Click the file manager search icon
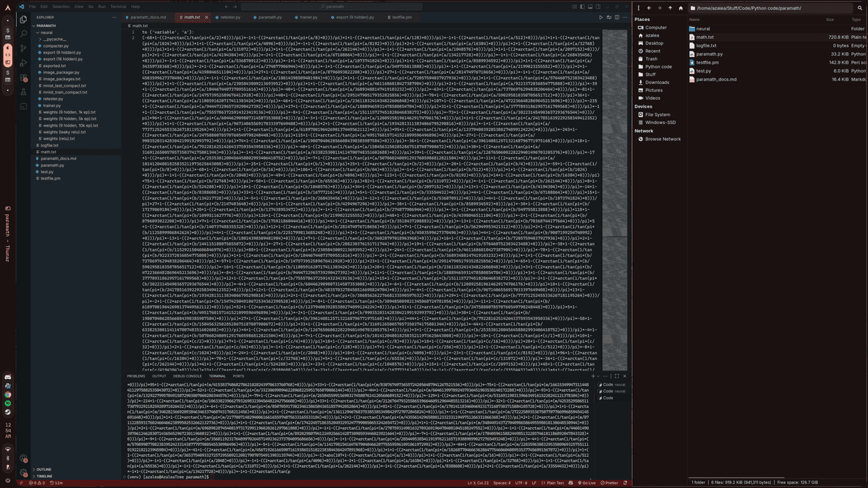This screenshot has width=868, height=488. pyautogui.click(x=858, y=8)
